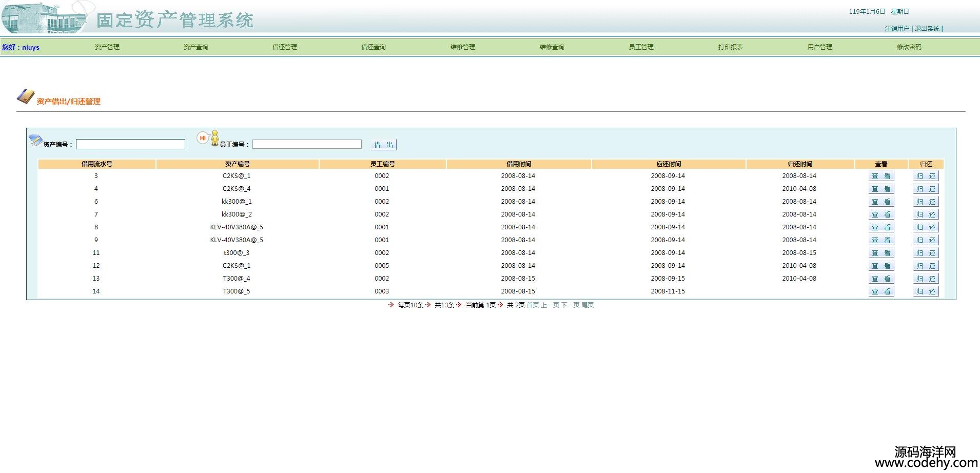Click the 注销用户 link
Screen dimensions: 980x473
[897, 29]
